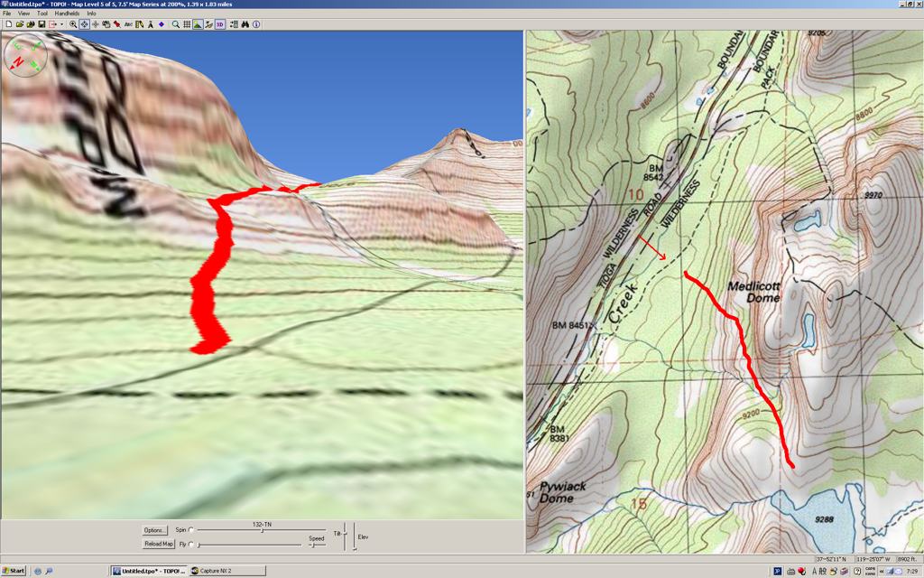This screenshot has width=924, height=578.
Task: Select the Fly radio button
Action: (191, 545)
